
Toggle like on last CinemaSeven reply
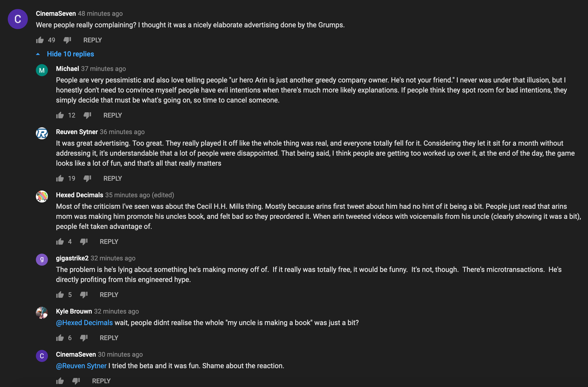[x=60, y=381]
